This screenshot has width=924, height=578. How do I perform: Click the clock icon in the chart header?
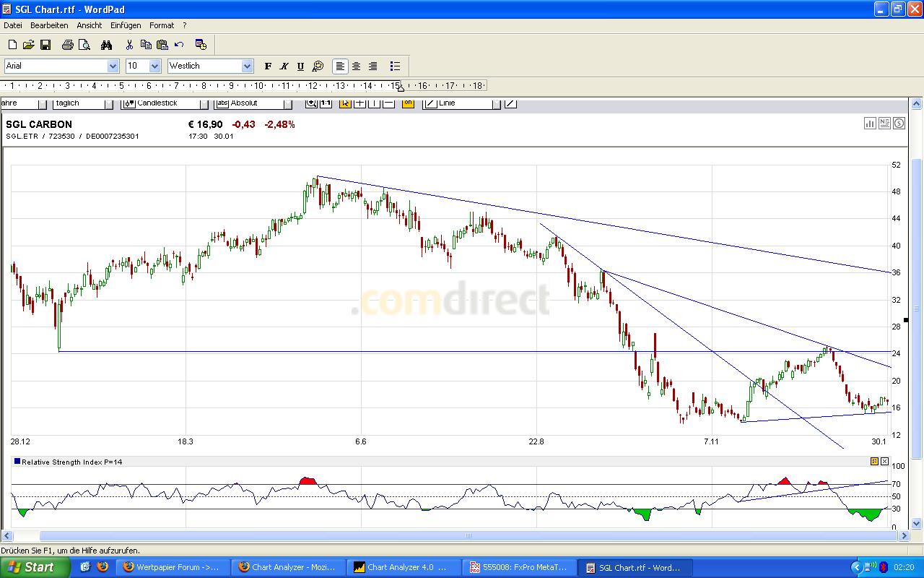click(899, 124)
